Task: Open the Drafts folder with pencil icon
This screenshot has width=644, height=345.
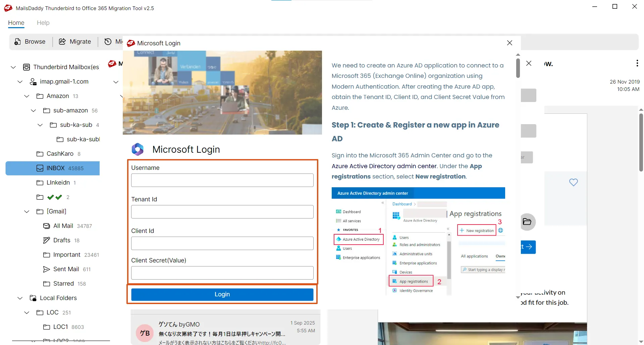Action: click(47, 240)
